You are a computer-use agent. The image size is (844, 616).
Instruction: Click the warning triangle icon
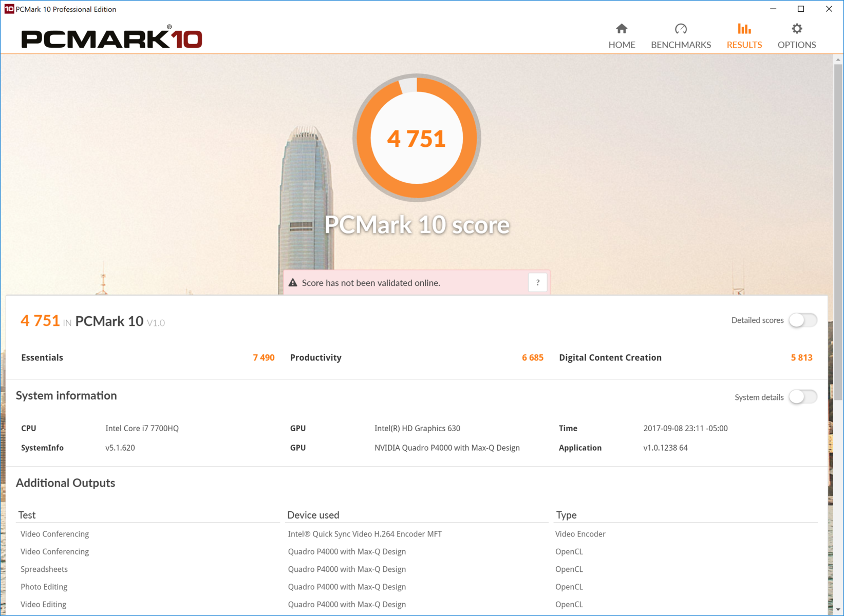tap(293, 283)
